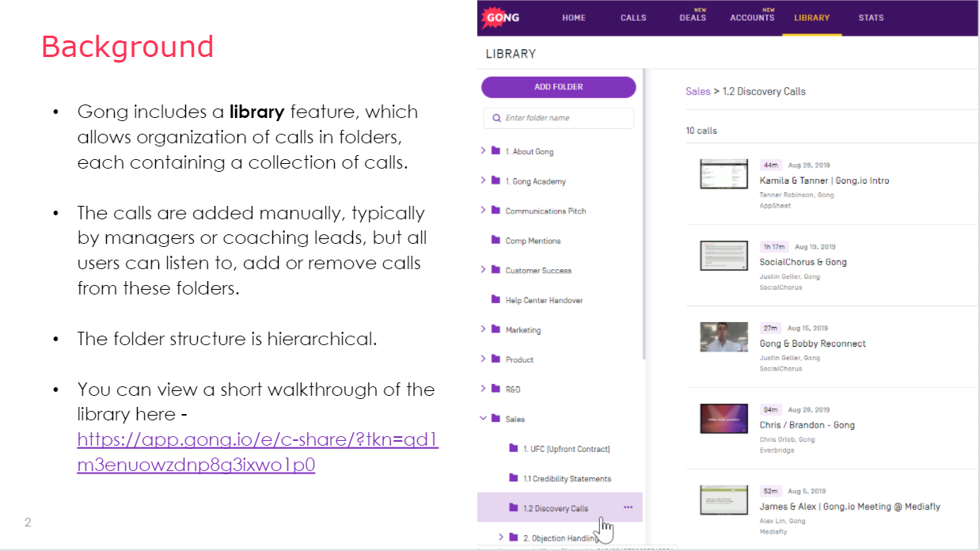Click the Kamila & Tanner call thumbnail

coord(724,174)
